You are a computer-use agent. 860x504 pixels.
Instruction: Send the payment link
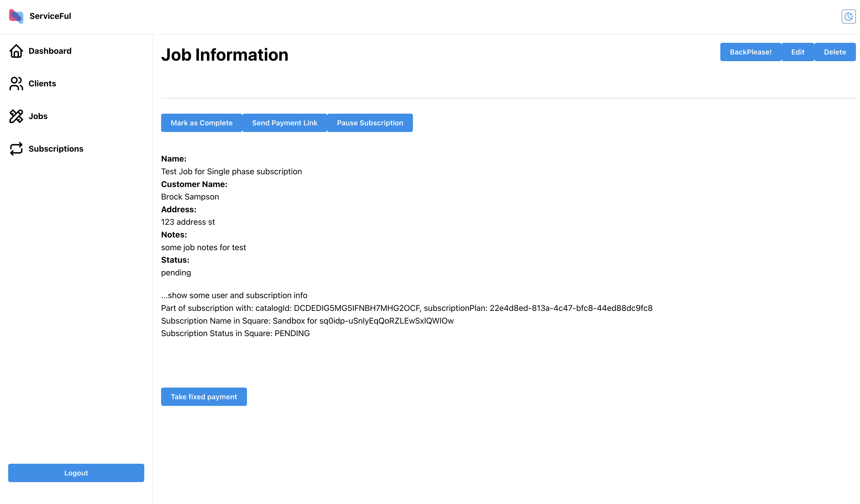point(285,123)
